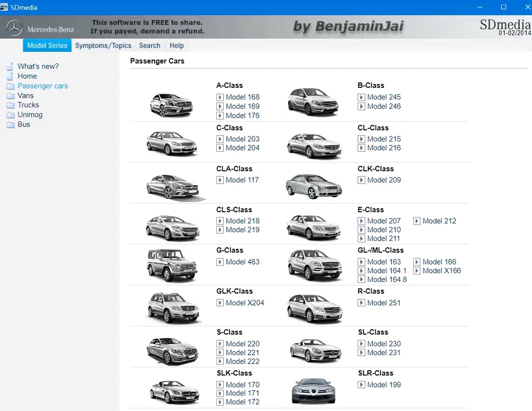Open Model 231 under SL-Class

point(384,352)
